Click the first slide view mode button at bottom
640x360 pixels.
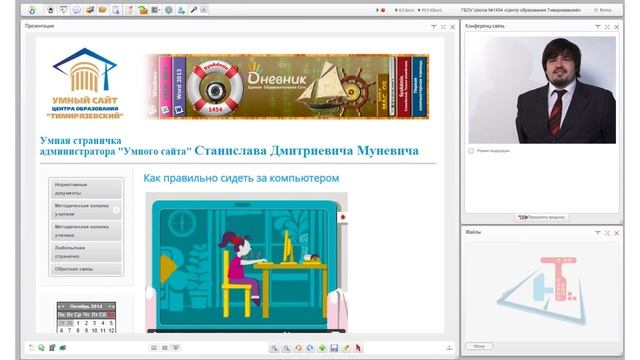click(x=154, y=348)
